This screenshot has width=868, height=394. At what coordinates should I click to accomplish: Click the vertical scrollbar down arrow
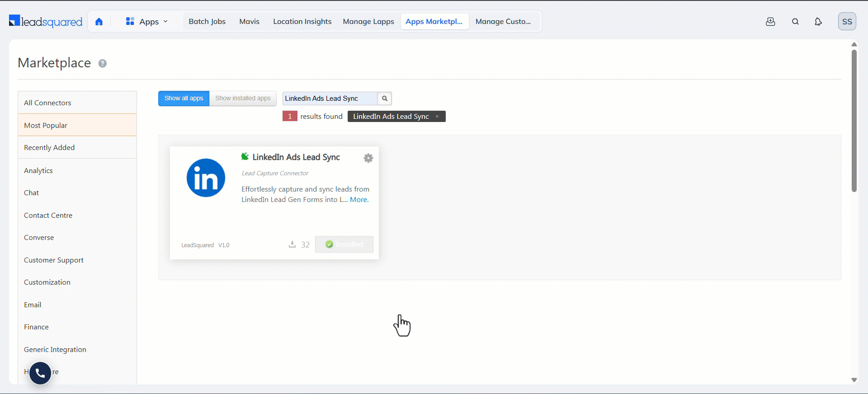pyautogui.click(x=854, y=380)
